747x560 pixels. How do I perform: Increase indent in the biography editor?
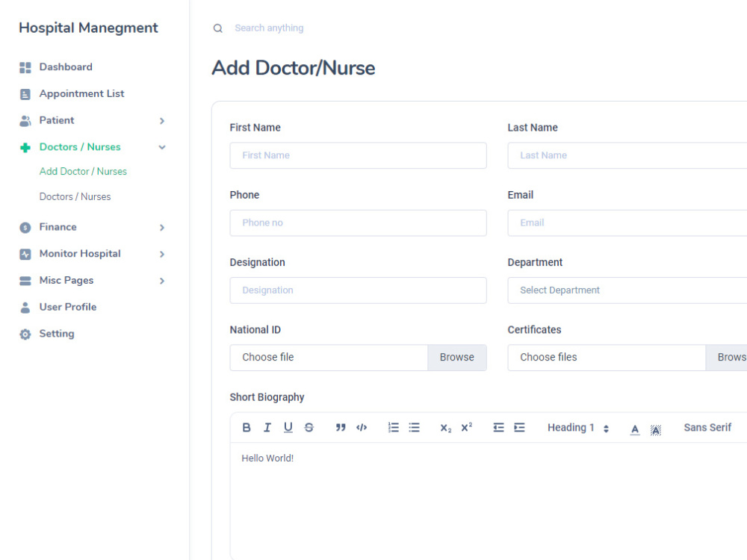coord(519,427)
